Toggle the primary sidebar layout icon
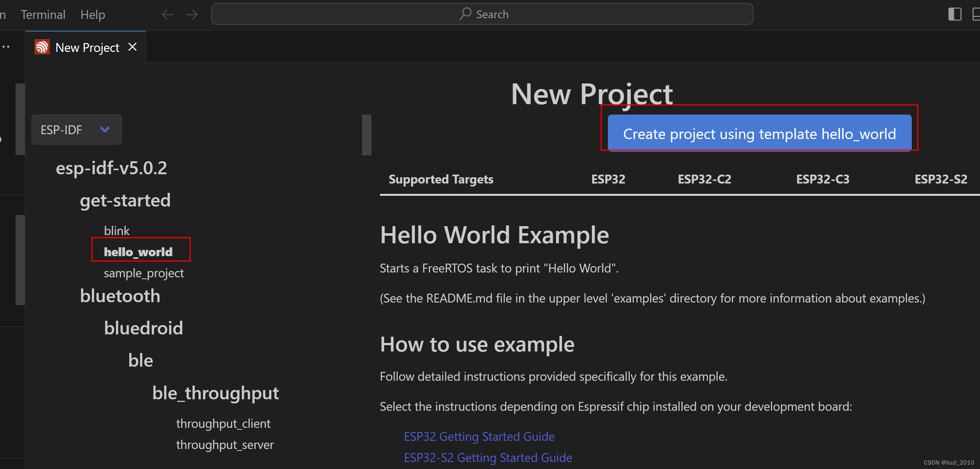980x469 pixels. 954,14
